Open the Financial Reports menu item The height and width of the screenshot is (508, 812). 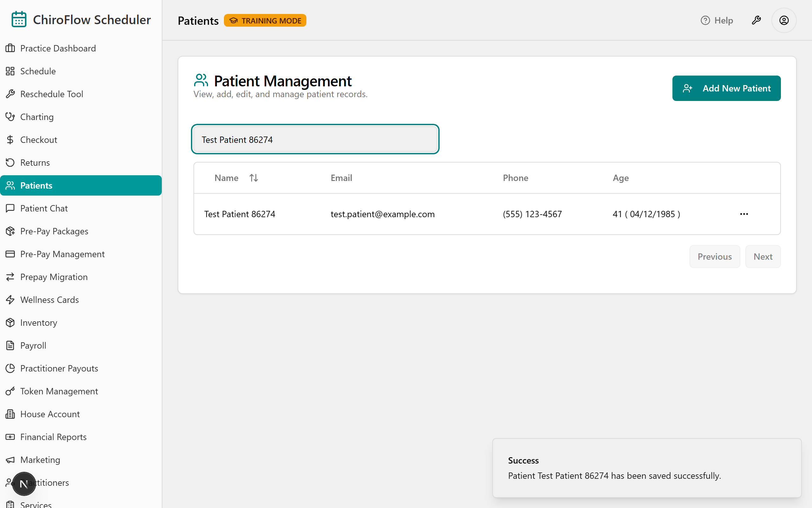pyautogui.click(x=81, y=437)
